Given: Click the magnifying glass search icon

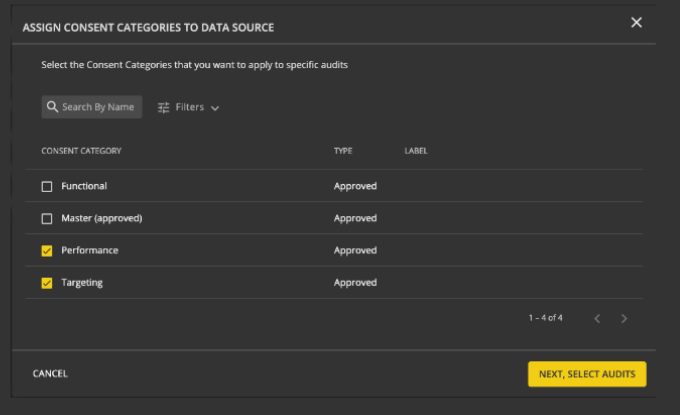Looking at the screenshot, I should pyautogui.click(x=51, y=107).
